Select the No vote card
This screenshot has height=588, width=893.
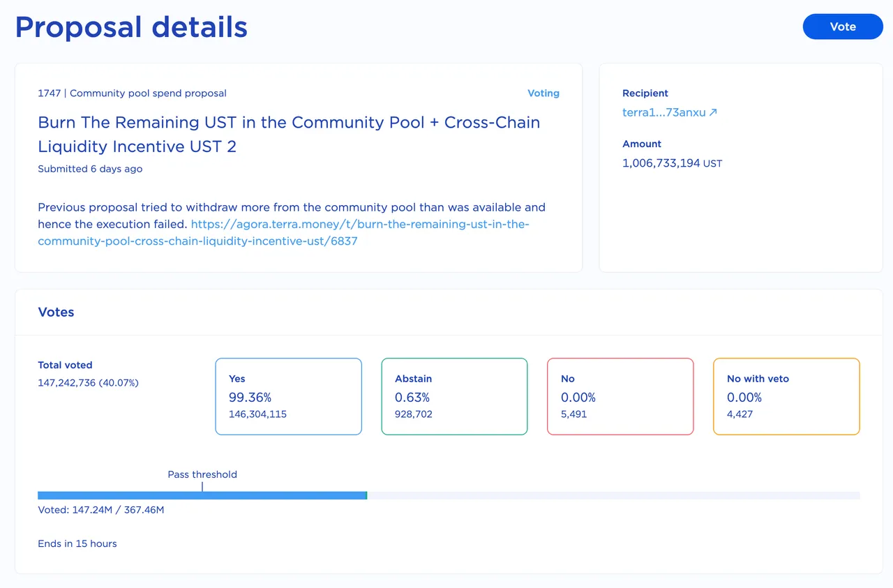(x=620, y=397)
